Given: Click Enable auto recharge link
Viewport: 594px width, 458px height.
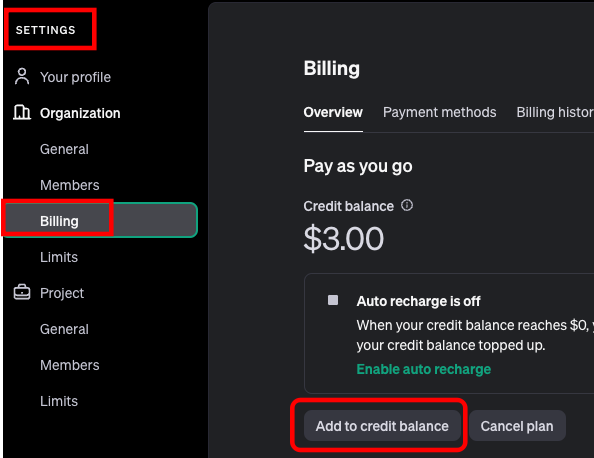Looking at the screenshot, I should 424,369.
